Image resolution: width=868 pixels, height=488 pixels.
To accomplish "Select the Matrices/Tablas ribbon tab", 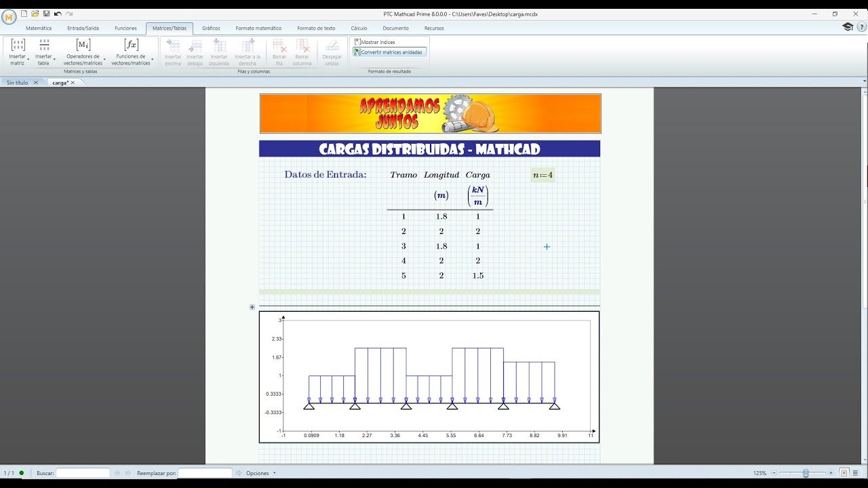I will [x=170, y=28].
